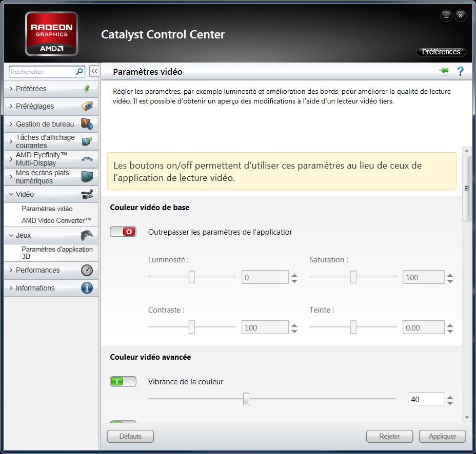This screenshot has width=476, height=454.
Task: Click the Radeon Graphics AMD logo
Action: pyautogui.click(x=51, y=34)
